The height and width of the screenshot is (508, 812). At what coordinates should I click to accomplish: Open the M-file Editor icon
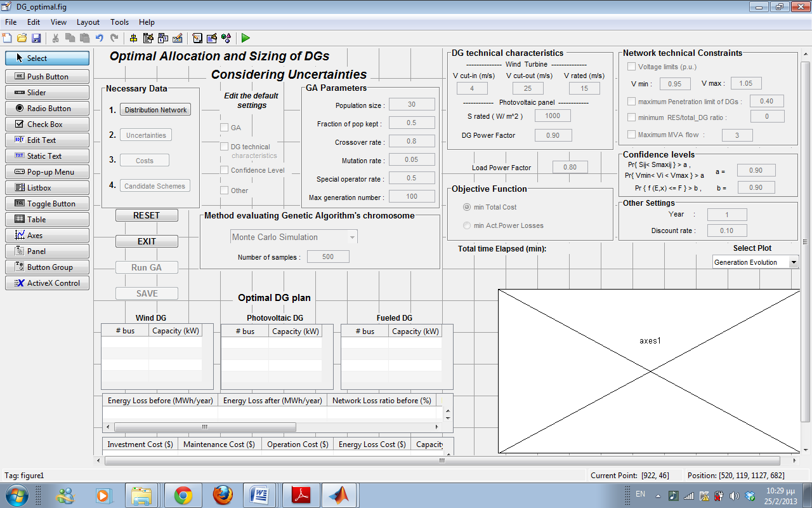tap(197, 38)
